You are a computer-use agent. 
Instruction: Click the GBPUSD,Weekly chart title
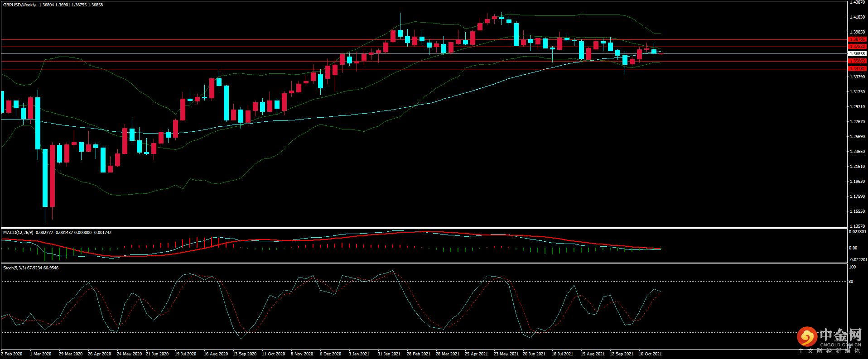click(x=19, y=5)
